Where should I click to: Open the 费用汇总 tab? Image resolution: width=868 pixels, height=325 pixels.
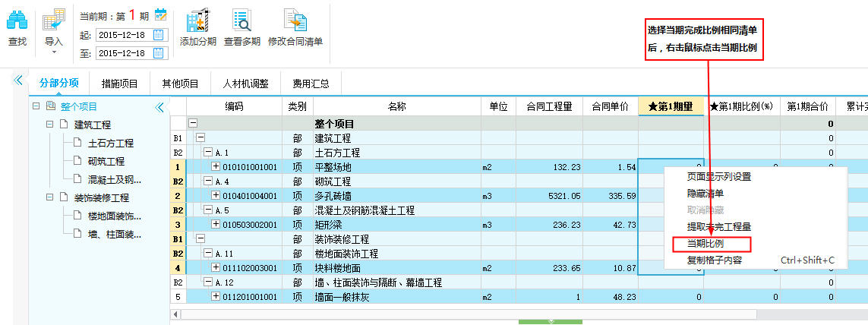coord(301,84)
